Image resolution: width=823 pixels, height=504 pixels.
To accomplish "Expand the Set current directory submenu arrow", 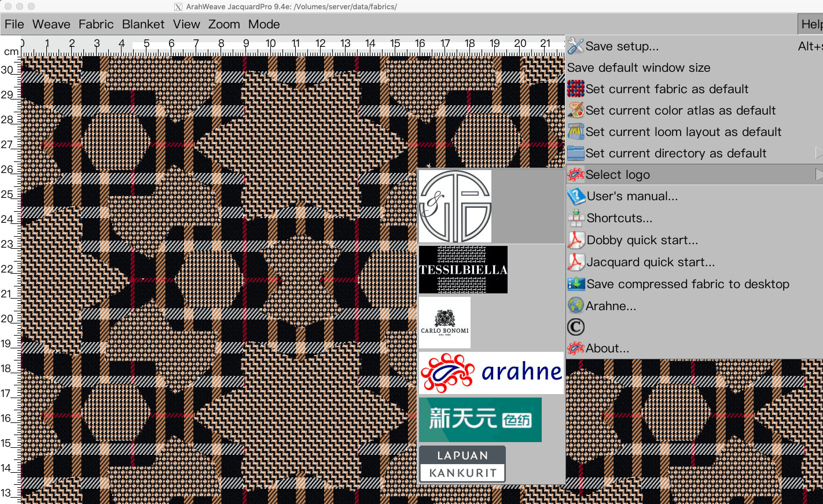I will click(818, 153).
